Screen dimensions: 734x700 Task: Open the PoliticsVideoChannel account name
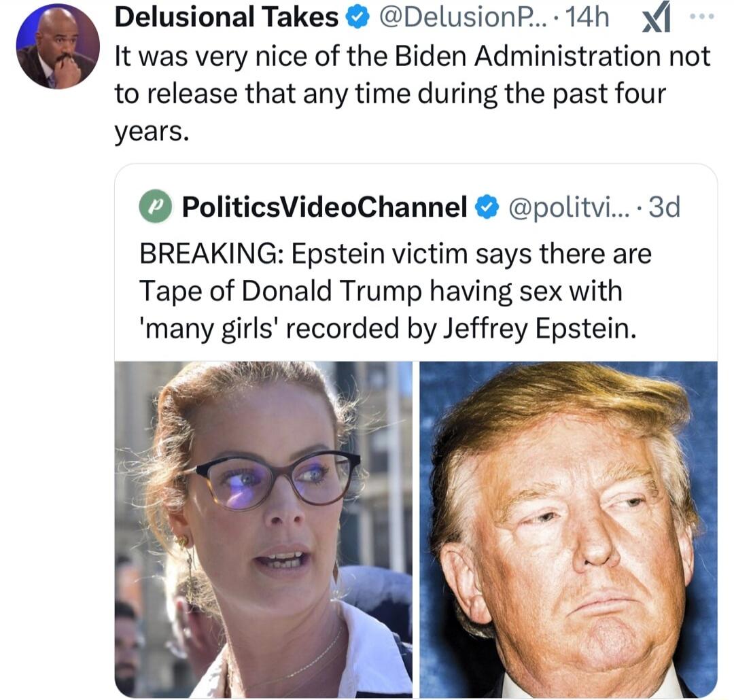pos(324,207)
